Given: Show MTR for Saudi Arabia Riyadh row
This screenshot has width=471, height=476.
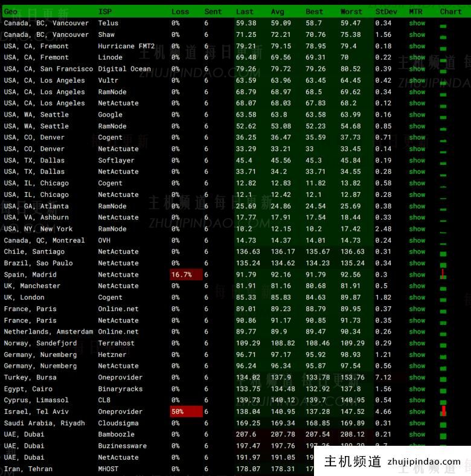Looking at the screenshot, I should click(x=417, y=423).
